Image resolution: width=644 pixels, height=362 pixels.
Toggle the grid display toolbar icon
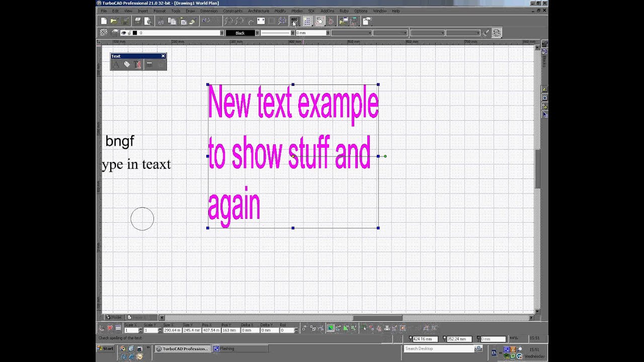coord(307,21)
